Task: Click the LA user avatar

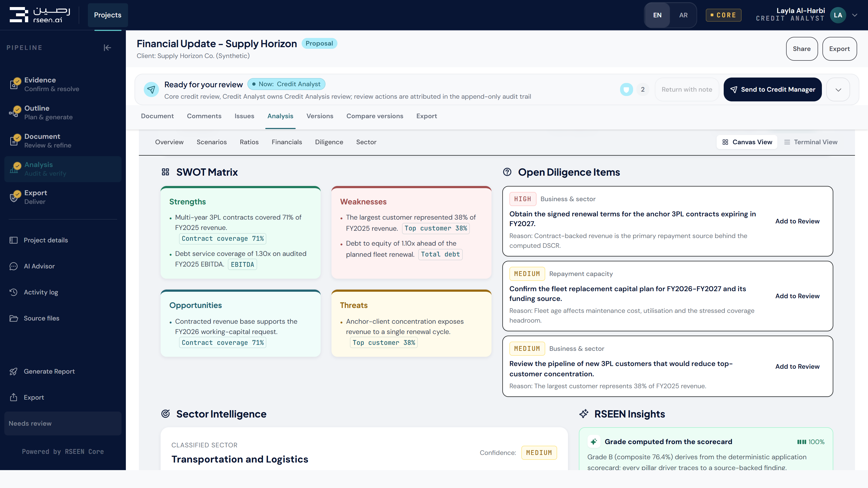Action: pos(838,15)
